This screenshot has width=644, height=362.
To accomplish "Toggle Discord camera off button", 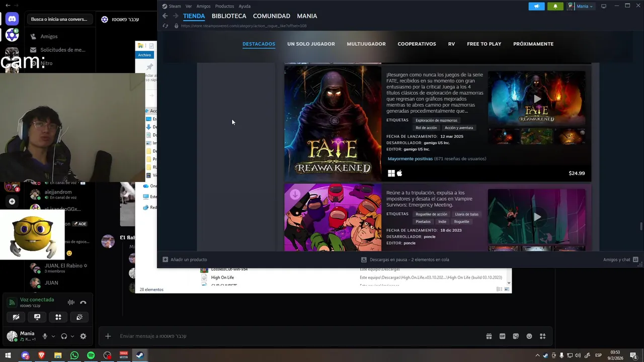I will 16,317.
